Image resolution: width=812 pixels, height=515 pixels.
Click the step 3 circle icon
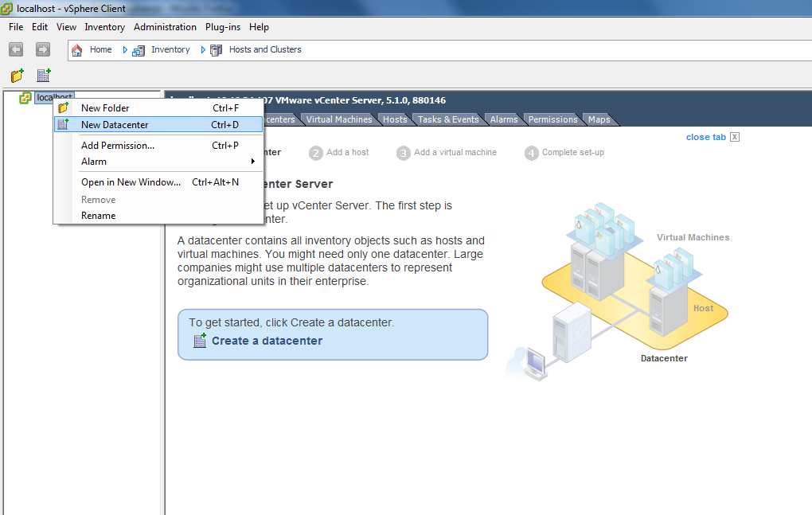click(x=404, y=153)
